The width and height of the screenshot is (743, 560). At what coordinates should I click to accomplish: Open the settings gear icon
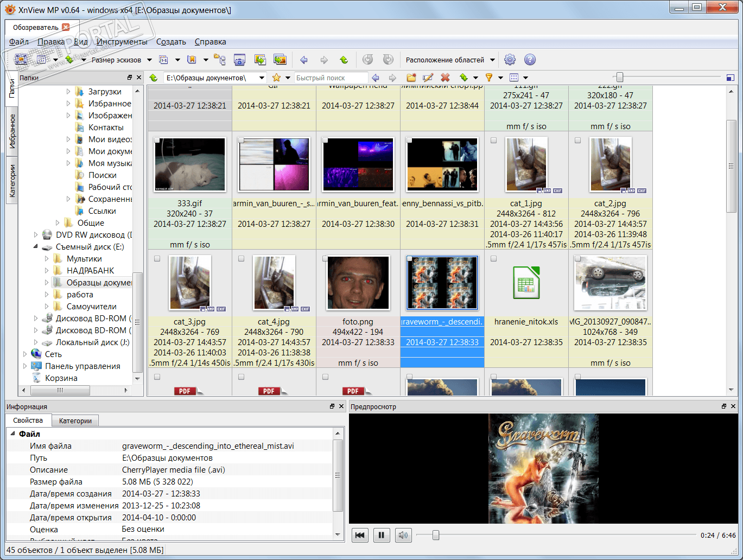(x=510, y=60)
